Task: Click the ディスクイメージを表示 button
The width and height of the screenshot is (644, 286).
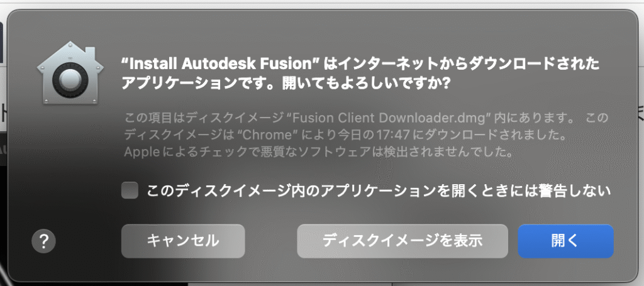Action: (x=402, y=241)
